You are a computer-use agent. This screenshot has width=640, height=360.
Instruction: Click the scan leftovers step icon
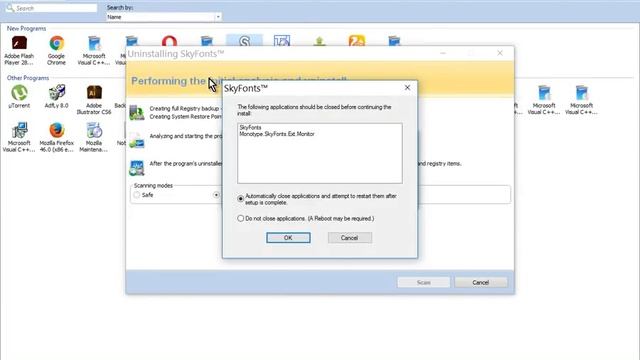pos(137,168)
